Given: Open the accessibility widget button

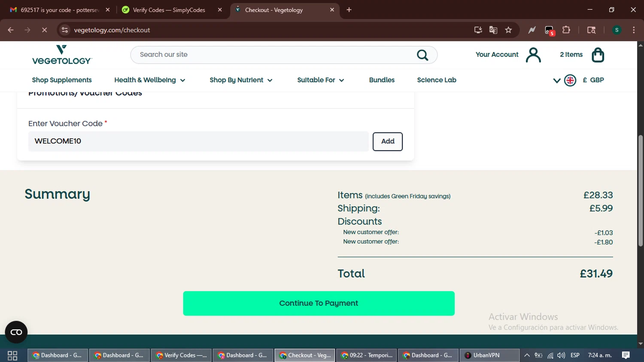Looking at the screenshot, I should [x=16, y=332].
